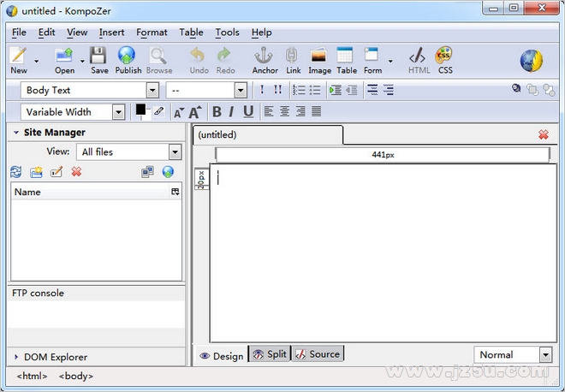Apply numbered list formatting
The width and height of the screenshot is (565, 392).
[x=299, y=90]
